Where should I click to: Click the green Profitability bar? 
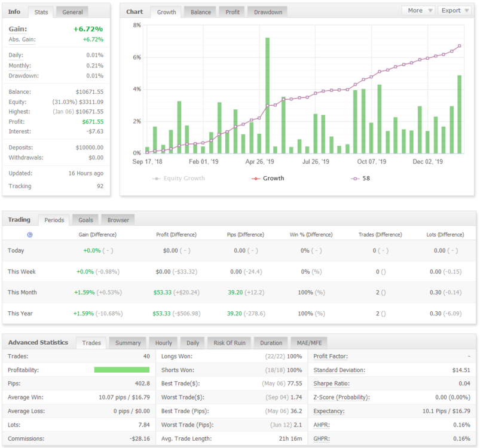121,370
